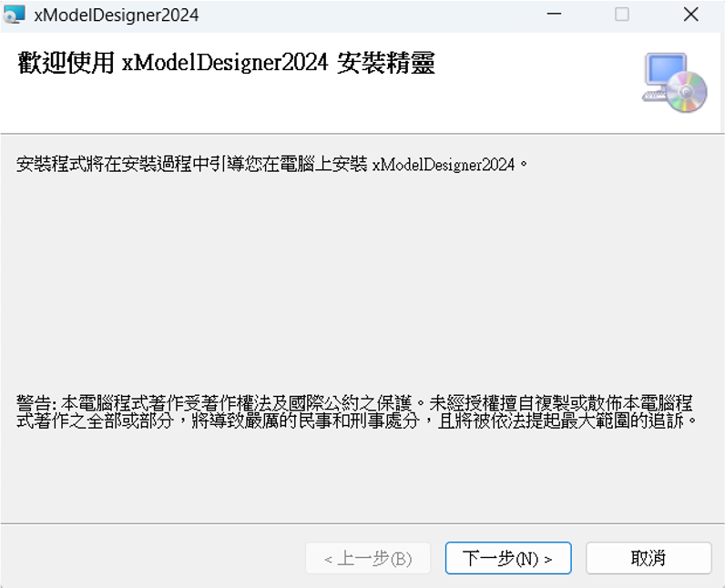Close the installer with the X button
Viewport: 725px width, 588px height.
(x=691, y=15)
